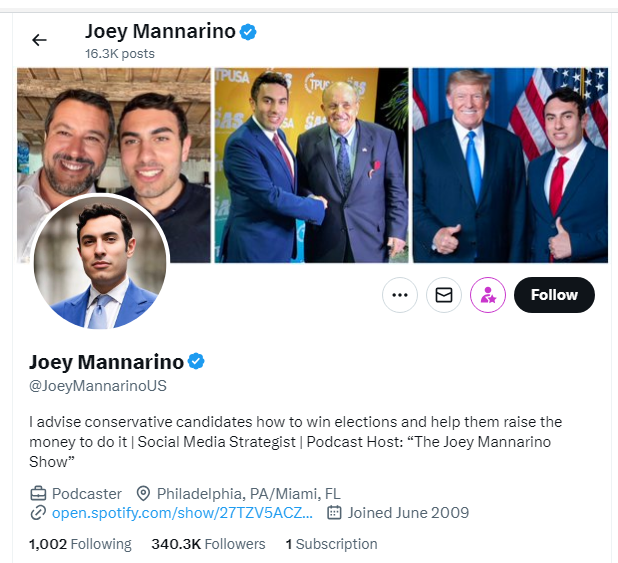The height and width of the screenshot is (563, 618).
Task: Click the envelope message icon
Action: [444, 295]
